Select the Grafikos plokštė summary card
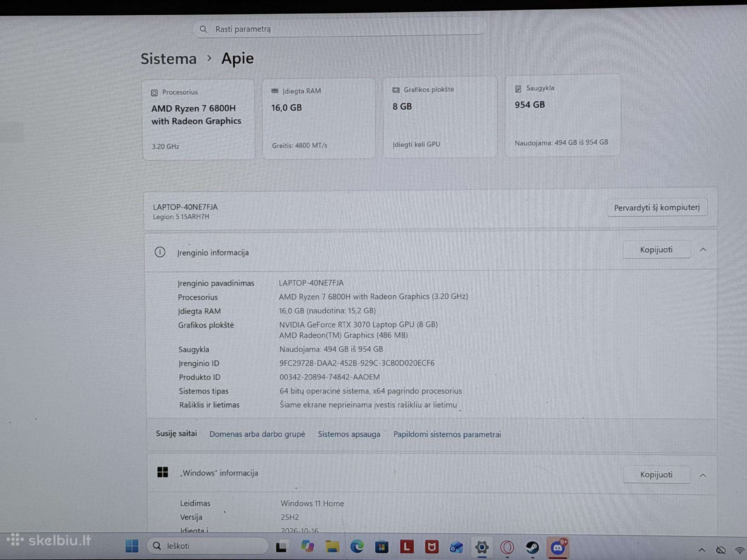 pos(440,117)
